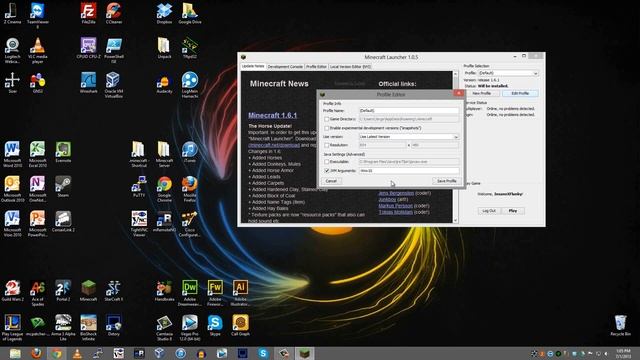This screenshot has height=360, width=640.
Task: Open the Camtasia Studio 8 desktop shortcut
Action: click(164, 327)
